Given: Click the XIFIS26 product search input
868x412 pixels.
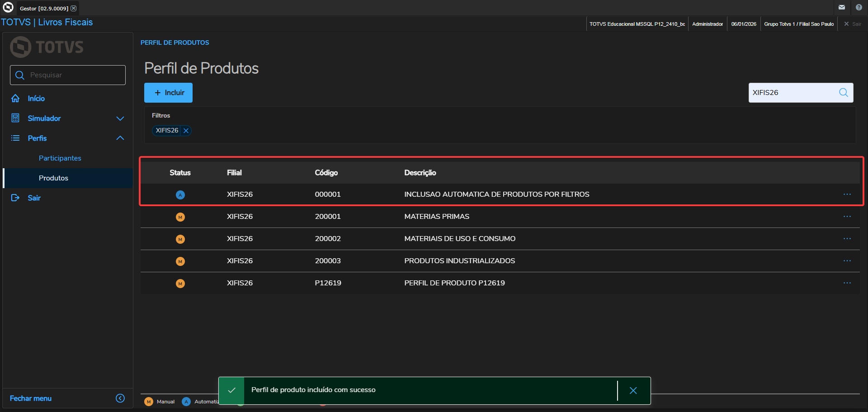Looking at the screenshot, I should [792, 93].
